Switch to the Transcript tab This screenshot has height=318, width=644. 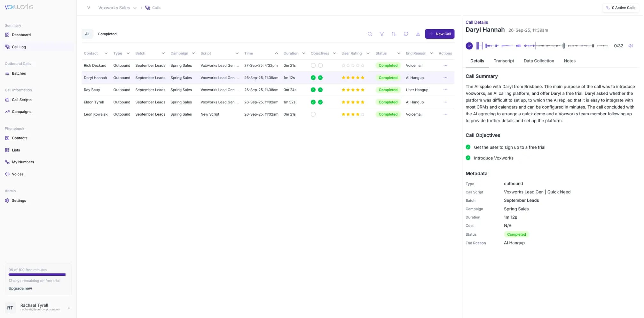pyautogui.click(x=504, y=61)
